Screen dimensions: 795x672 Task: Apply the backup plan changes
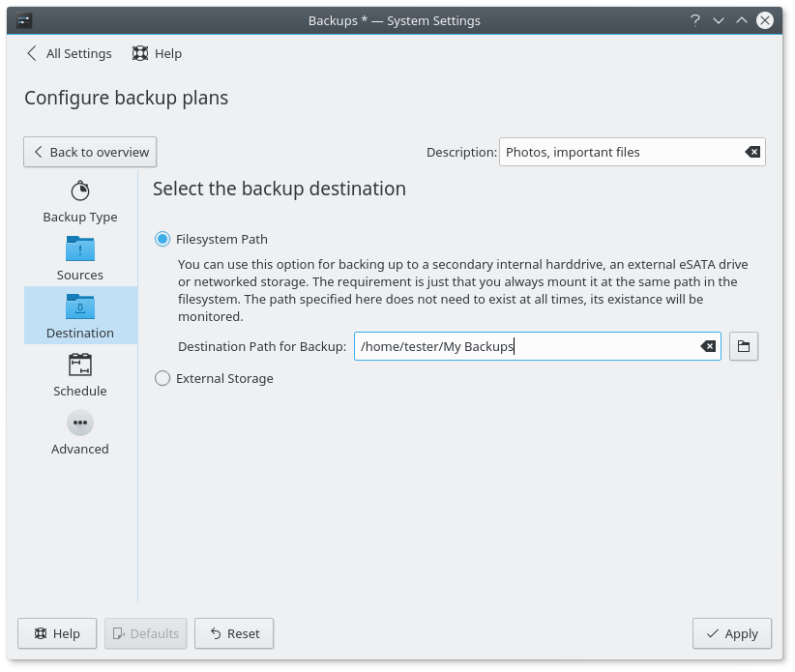click(732, 633)
